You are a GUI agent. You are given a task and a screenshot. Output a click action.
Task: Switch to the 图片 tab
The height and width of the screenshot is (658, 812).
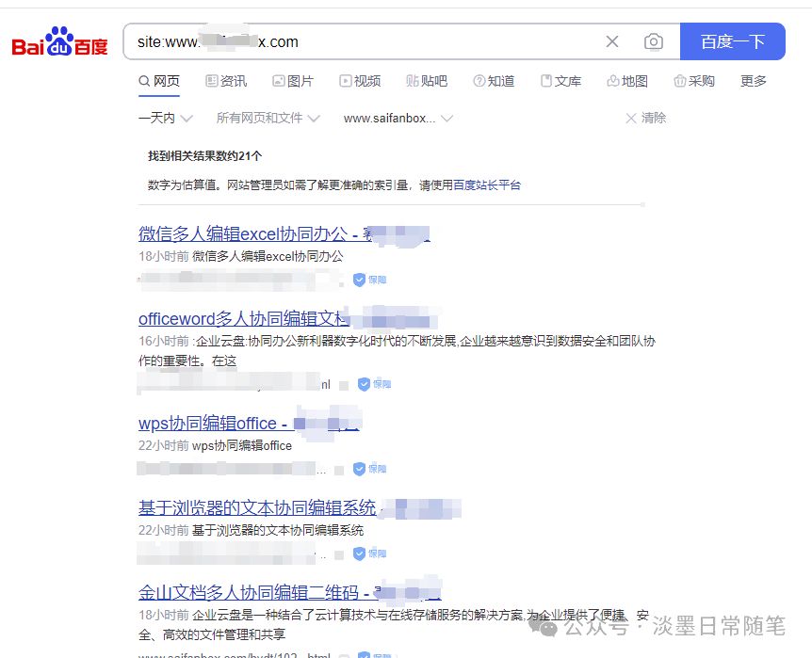click(293, 81)
